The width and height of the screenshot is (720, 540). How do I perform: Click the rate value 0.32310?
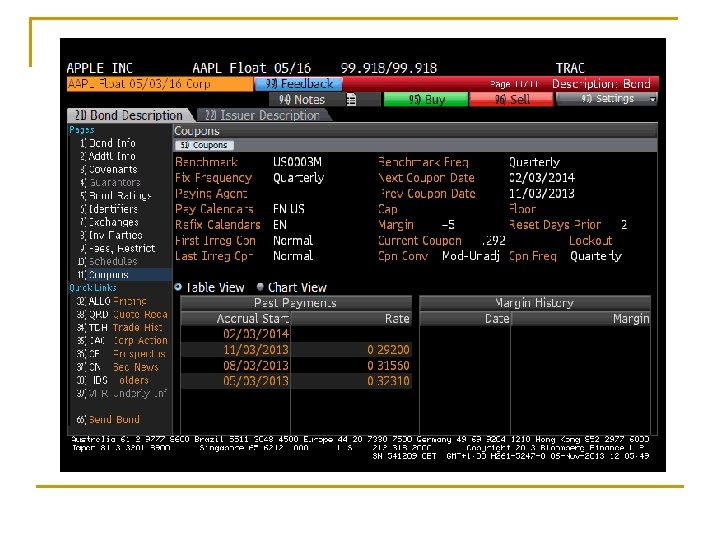tap(388, 381)
